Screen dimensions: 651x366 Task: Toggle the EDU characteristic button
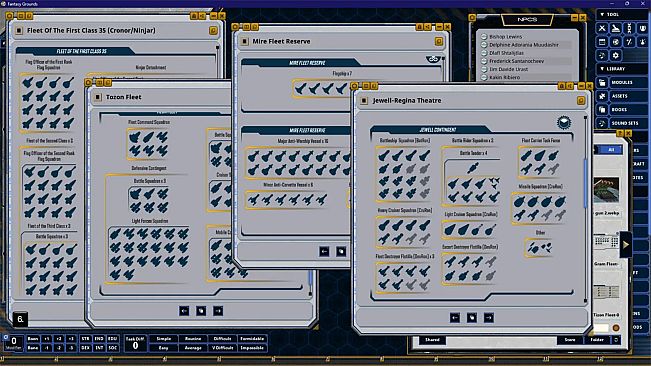(113, 339)
